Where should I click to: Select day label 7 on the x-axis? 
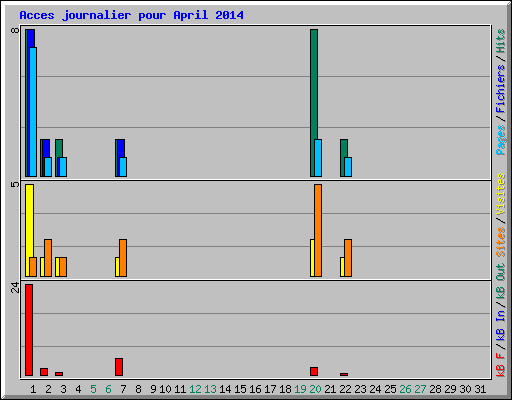click(x=123, y=389)
